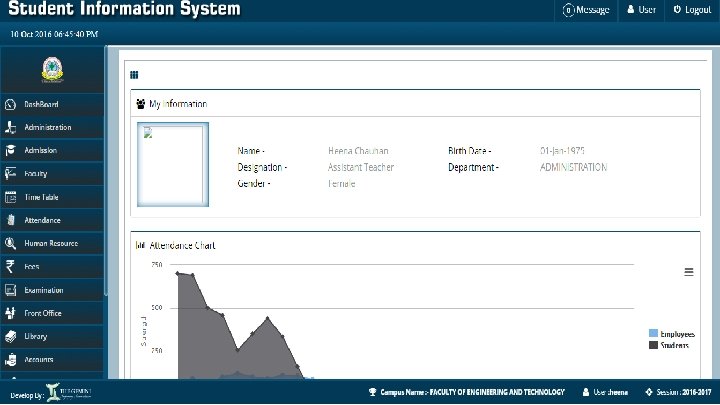Go to Fees section
This screenshot has height=405, width=720.
pos(52,266)
